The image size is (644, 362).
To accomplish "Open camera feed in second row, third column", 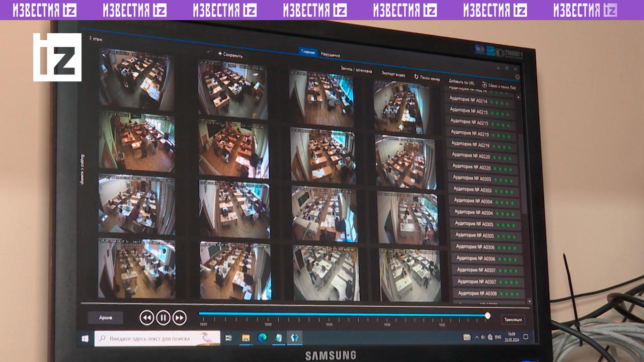I will coord(323,155).
